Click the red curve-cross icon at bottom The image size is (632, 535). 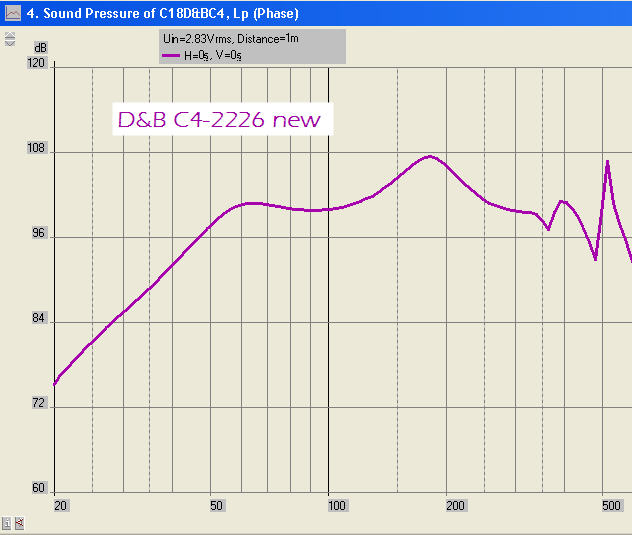tap(19, 523)
